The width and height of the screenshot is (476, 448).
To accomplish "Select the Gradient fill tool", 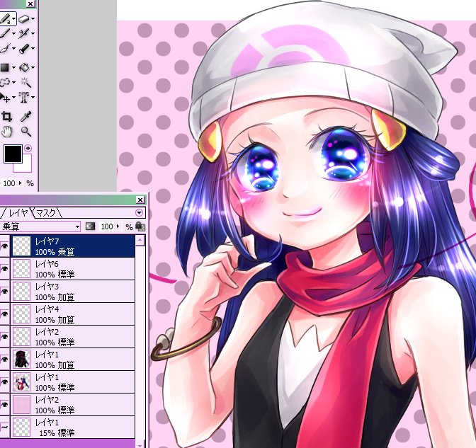I will click(x=5, y=67).
